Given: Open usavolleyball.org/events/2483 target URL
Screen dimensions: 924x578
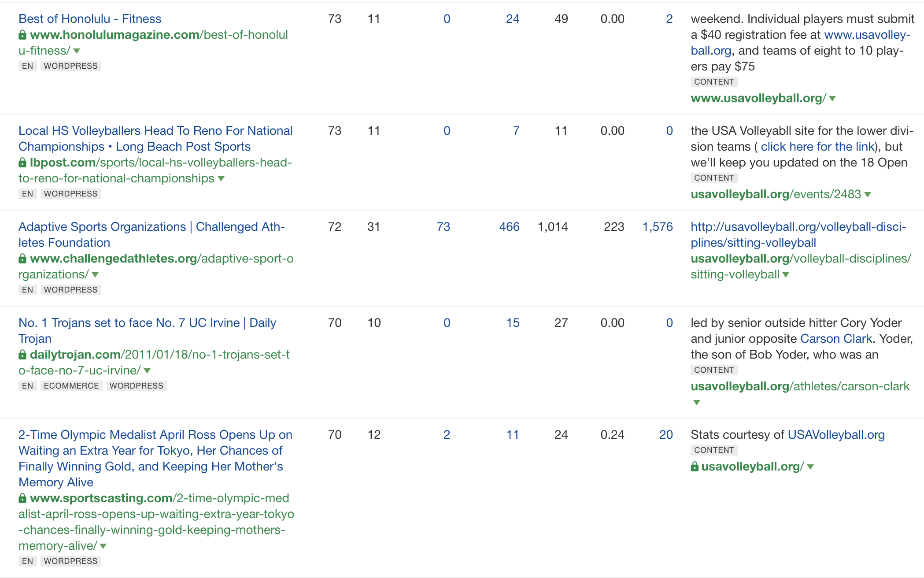Looking at the screenshot, I should pos(776,194).
